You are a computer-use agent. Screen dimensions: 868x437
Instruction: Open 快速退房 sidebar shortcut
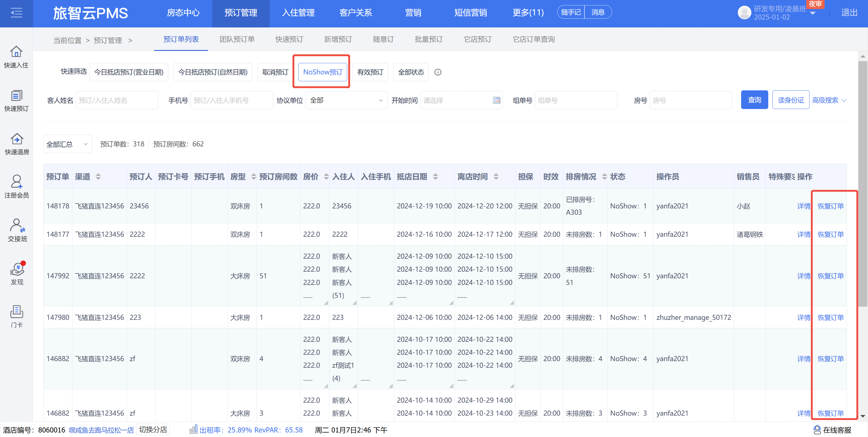16,144
